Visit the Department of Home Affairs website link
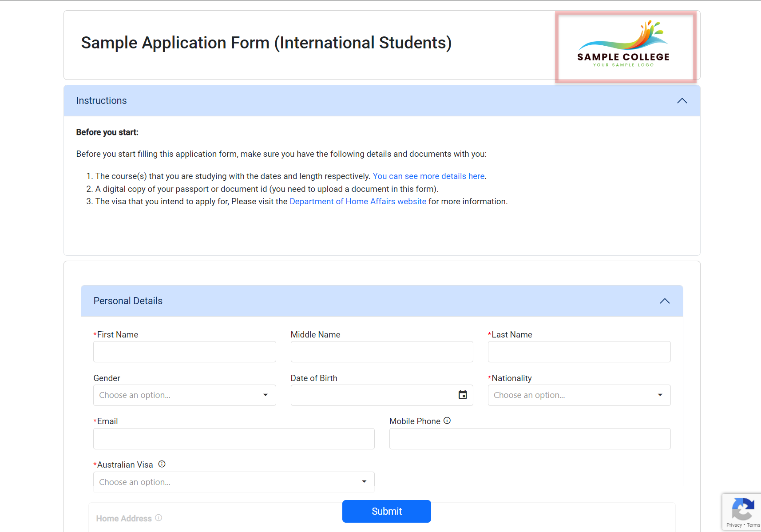The width and height of the screenshot is (761, 532). (358, 202)
